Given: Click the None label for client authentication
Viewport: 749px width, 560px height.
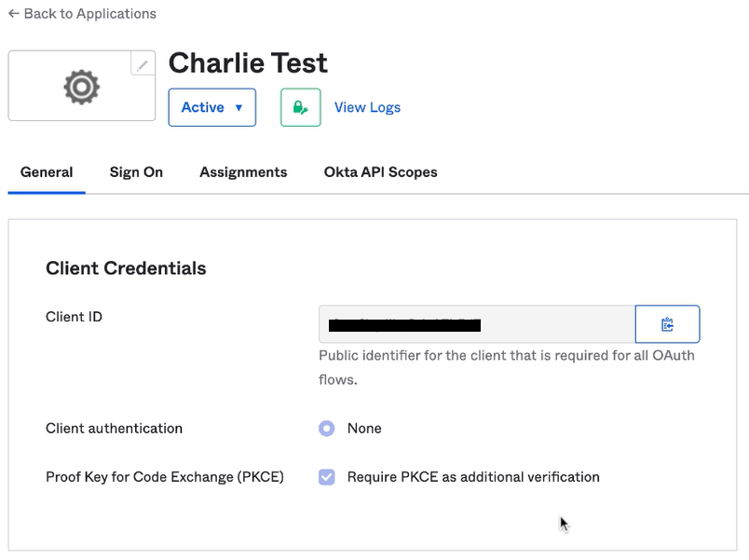Looking at the screenshot, I should (364, 428).
